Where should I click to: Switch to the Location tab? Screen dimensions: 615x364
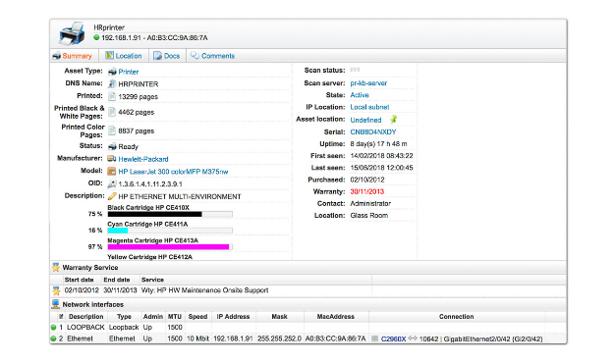tap(124, 56)
